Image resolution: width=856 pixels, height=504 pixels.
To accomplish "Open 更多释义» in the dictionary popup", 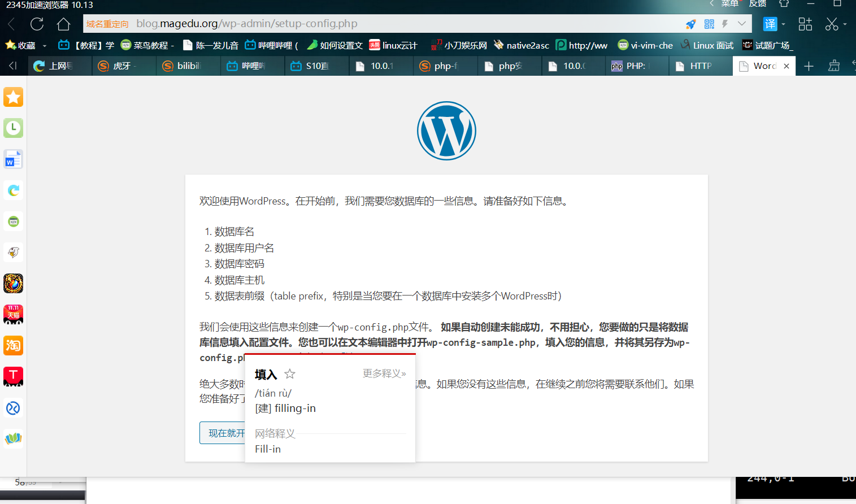I will pyautogui.click(x=384, y=373).
